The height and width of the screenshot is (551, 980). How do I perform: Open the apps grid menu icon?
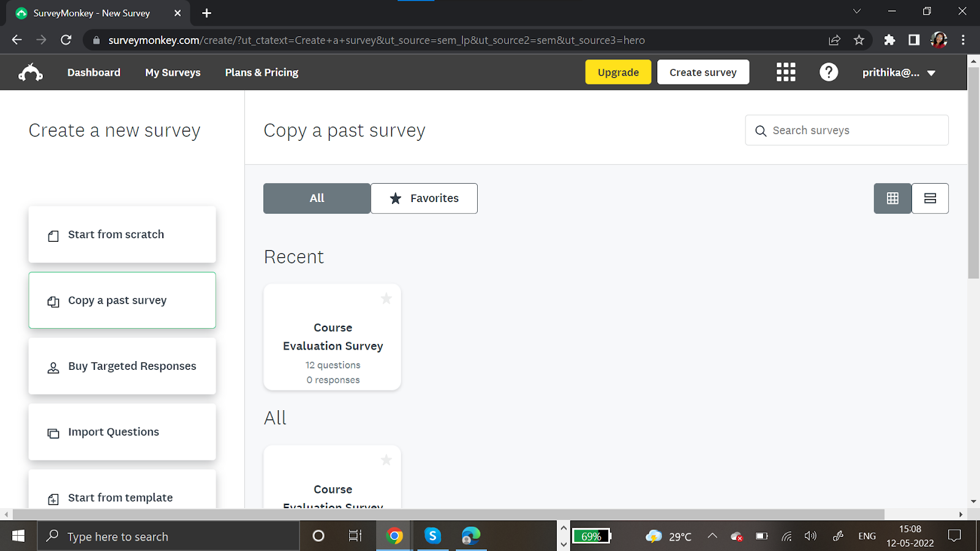786,72
